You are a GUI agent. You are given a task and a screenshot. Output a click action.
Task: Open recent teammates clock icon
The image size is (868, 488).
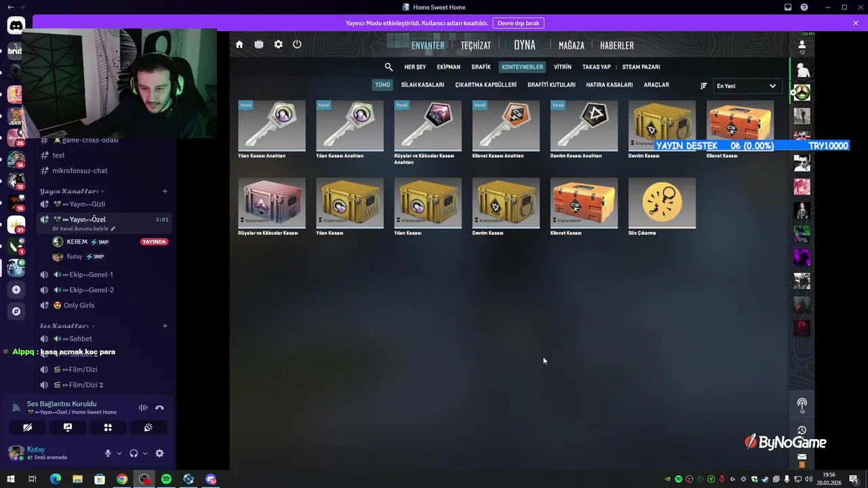click(x=802, y=430)
